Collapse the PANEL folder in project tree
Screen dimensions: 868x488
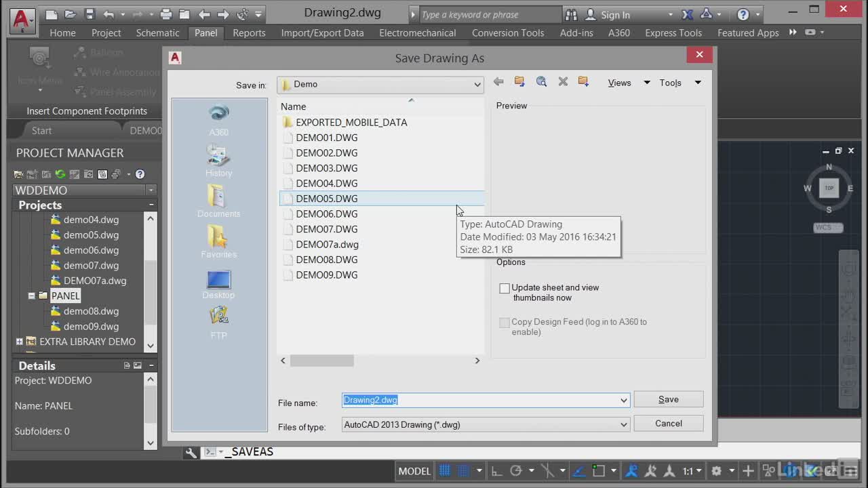click(31, 296)
